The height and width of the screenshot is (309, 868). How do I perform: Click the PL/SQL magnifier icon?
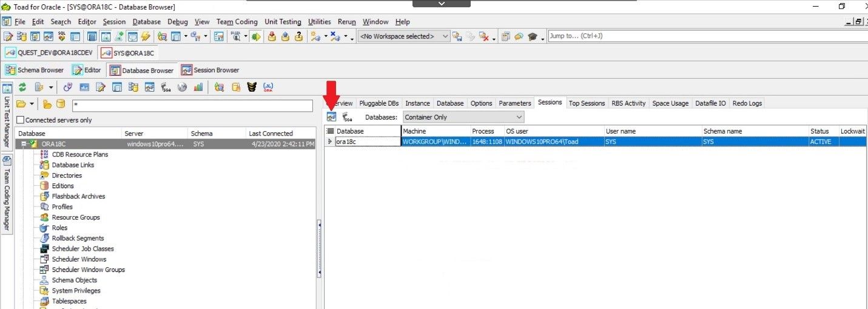click(236, 36)
